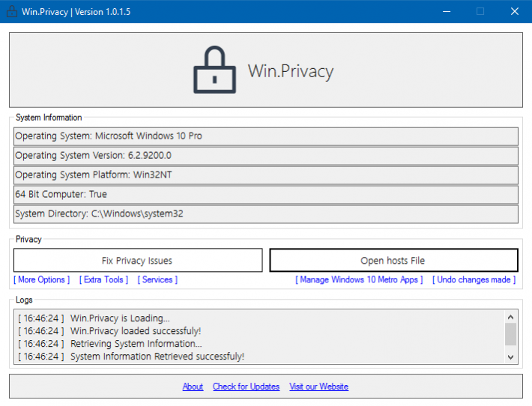The height and width of the screenshot is (406, 532).
Task: Open the More Options link
Action: click(42, 279)
